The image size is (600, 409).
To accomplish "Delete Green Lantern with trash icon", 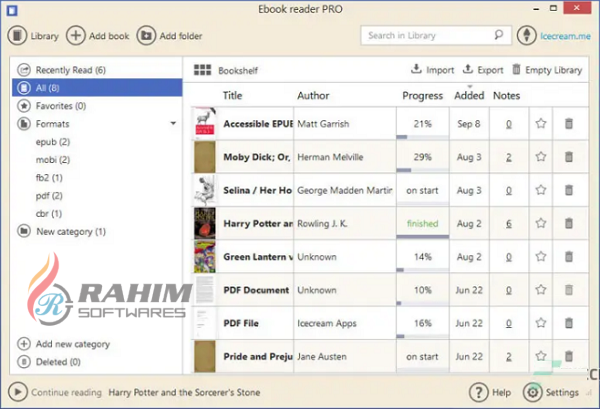I will pos(569,256).
